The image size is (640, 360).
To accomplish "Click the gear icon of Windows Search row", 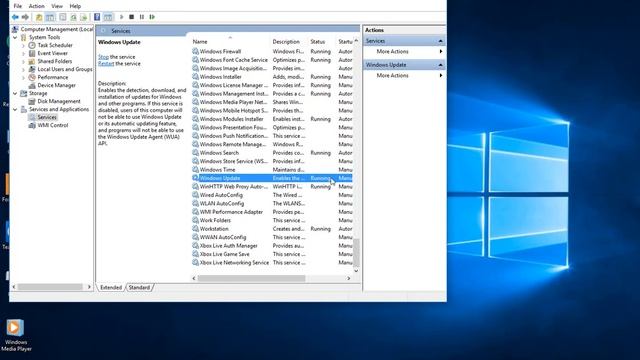I will [x=196, y=153].
